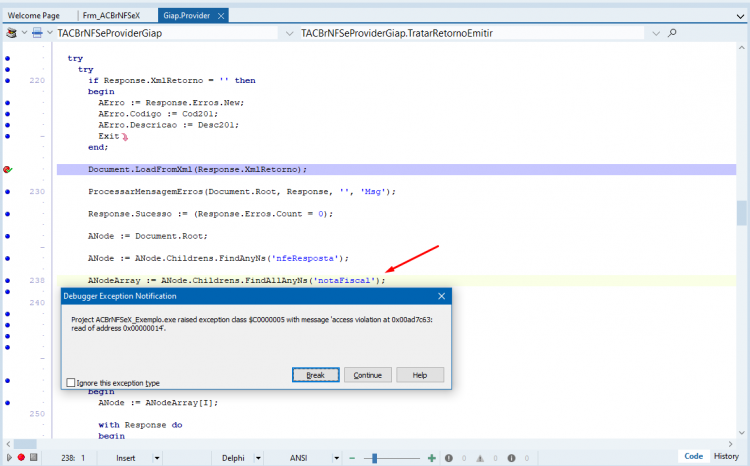Click the green plus zoom-in icon
This screenshot has height=466, width=750.
tap(431, 458)
